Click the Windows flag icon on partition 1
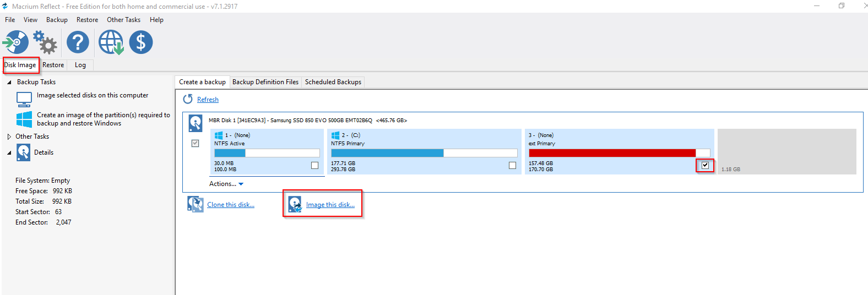The height and width of the screenshot is (295, 868). pyautogui.click(x=219, y=135)
